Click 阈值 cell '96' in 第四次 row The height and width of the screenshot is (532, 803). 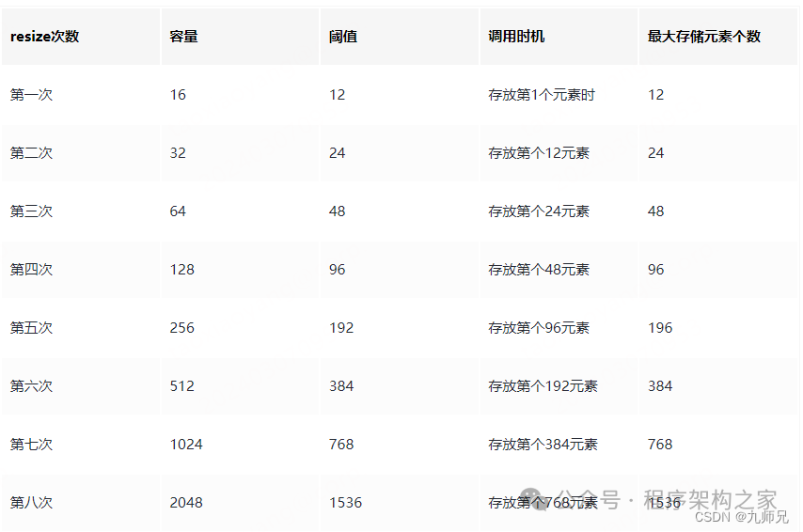click(x=337, y=270)
